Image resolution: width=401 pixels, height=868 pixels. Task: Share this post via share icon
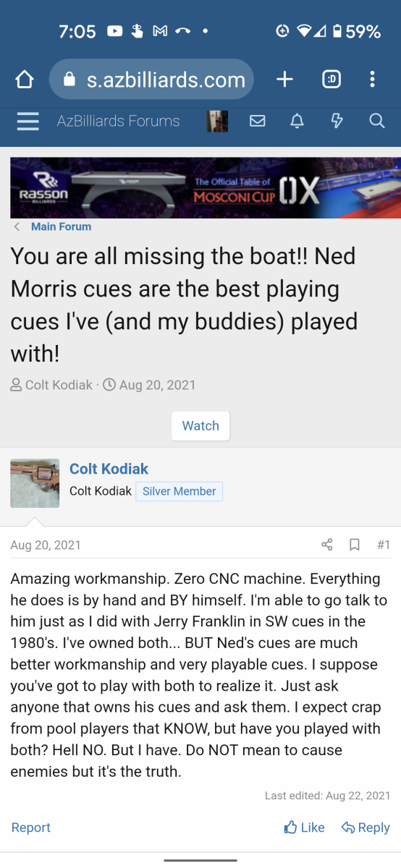327,545
